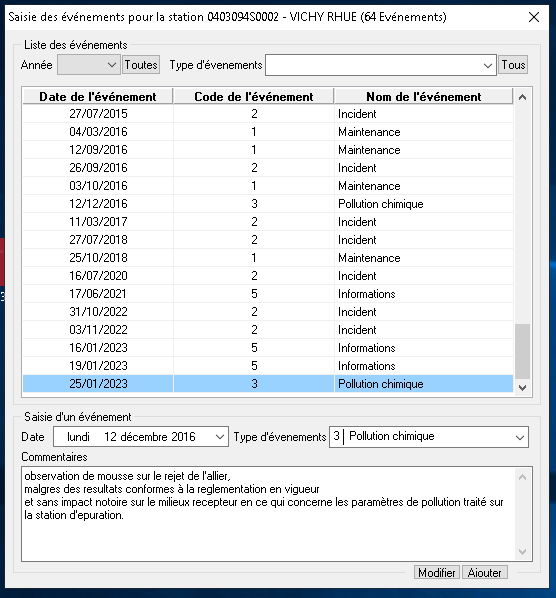Click the Ajouter button

485,572
